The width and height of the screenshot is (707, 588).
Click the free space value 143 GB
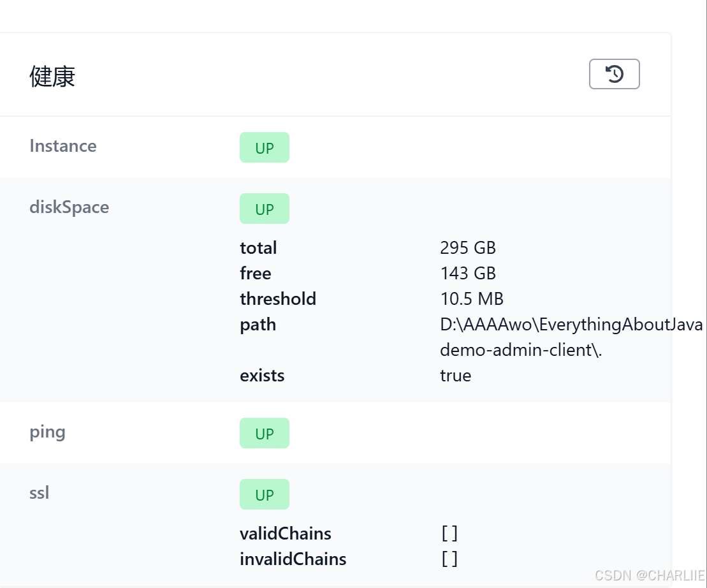point(468,273)
